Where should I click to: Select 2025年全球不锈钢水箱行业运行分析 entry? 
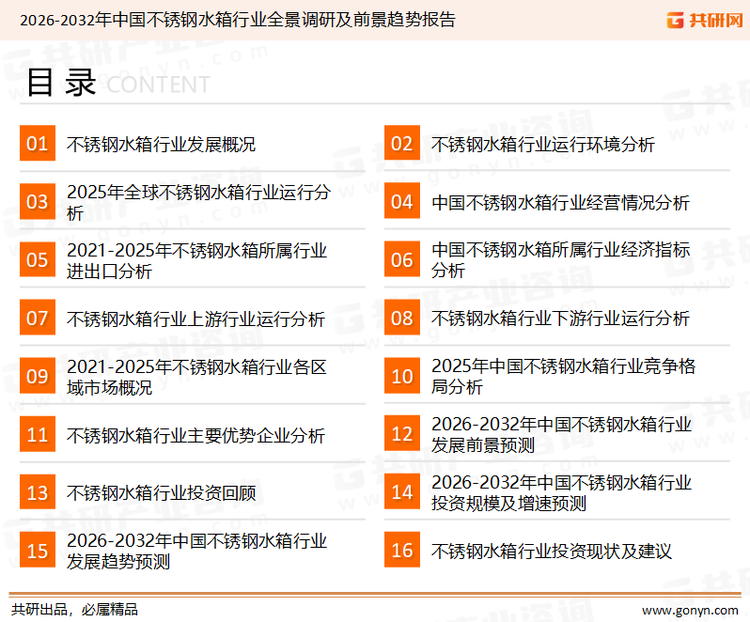[x=199, y=202]
